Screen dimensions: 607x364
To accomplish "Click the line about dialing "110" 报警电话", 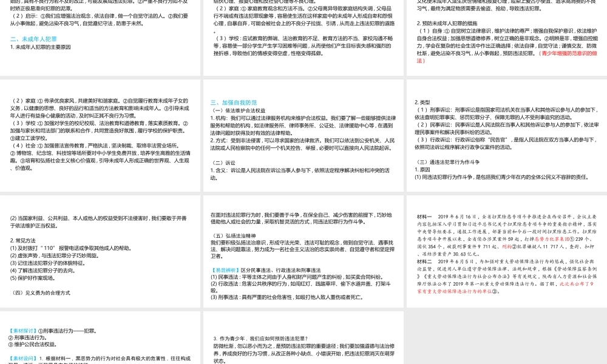I will (x=71, y=248).
